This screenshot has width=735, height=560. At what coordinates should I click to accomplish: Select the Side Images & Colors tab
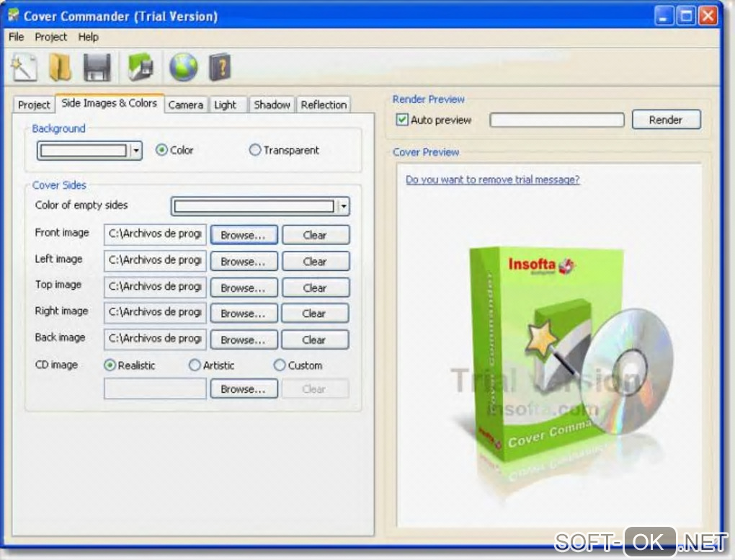tap(110, 103)
